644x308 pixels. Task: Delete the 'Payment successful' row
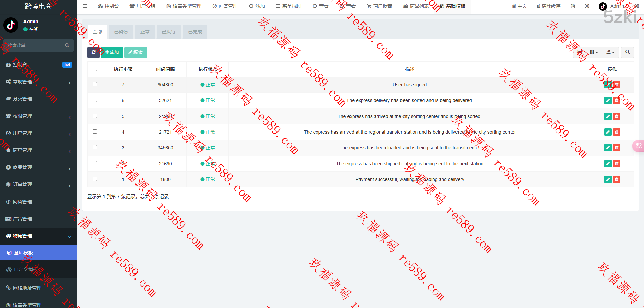click(x=616, y=179)
